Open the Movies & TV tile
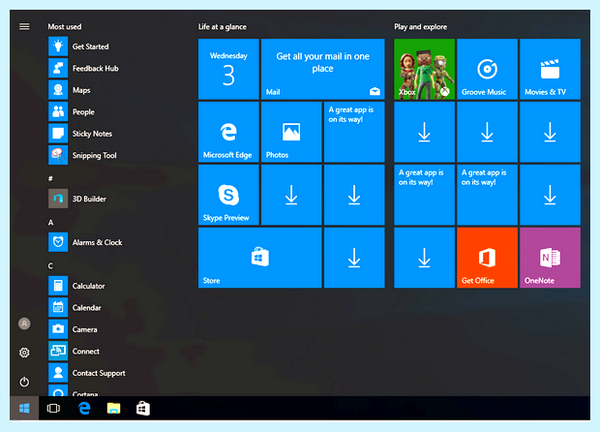The image size is (600, 432). coord(550,69)
